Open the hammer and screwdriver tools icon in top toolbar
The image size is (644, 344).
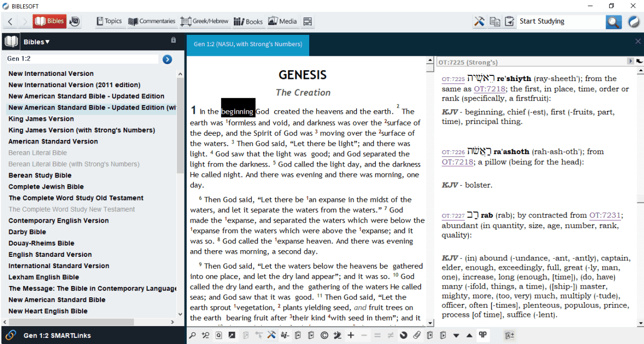(x=479, y=22)
